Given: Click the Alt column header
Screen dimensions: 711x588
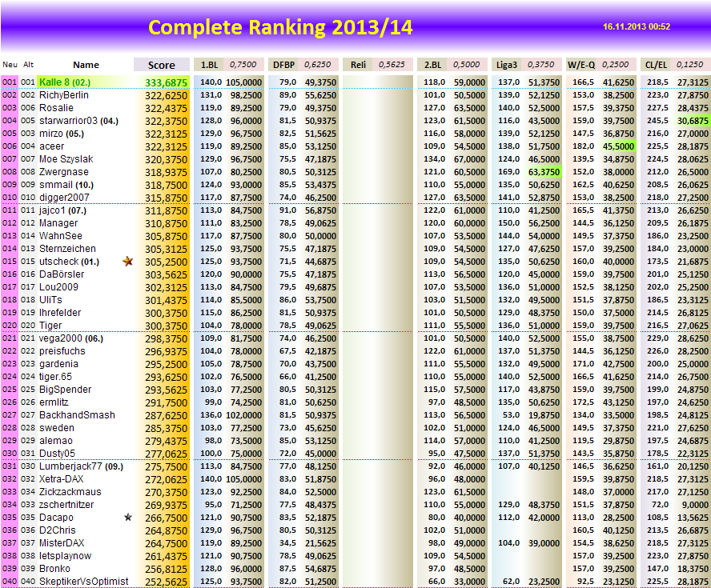Looking at the screenshot, I should pyautogui.click(x=27, y=65).
